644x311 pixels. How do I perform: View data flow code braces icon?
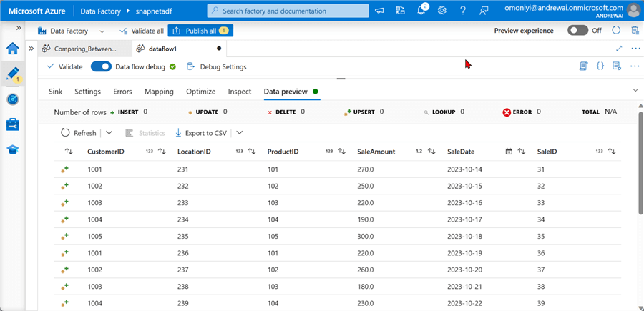point(600,66)
